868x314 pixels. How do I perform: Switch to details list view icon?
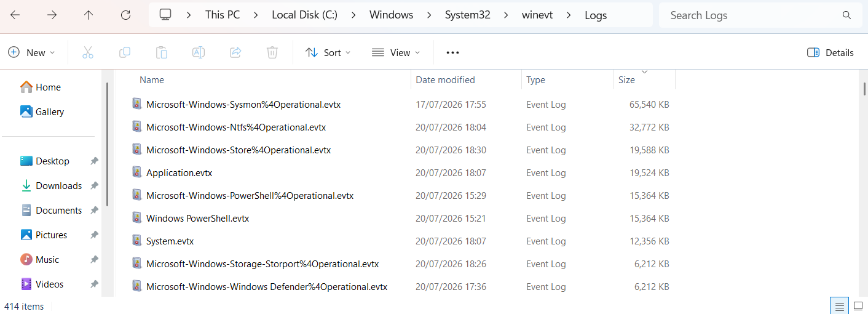click(838, 306)
